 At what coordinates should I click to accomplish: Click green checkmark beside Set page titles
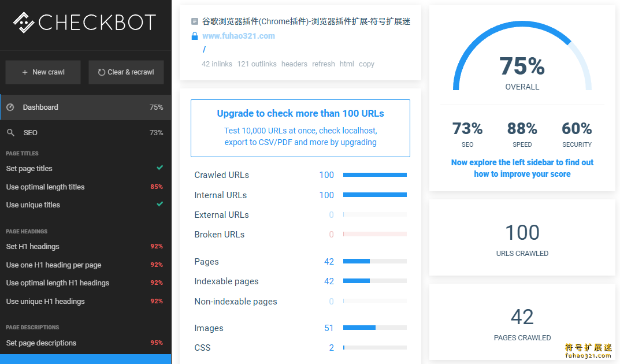tap(159, 168)
